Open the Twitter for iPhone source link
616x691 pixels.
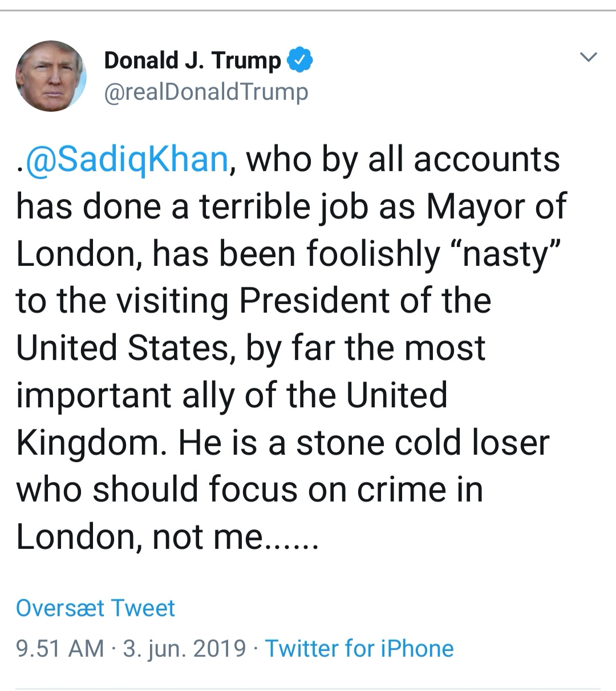[359, 649]
